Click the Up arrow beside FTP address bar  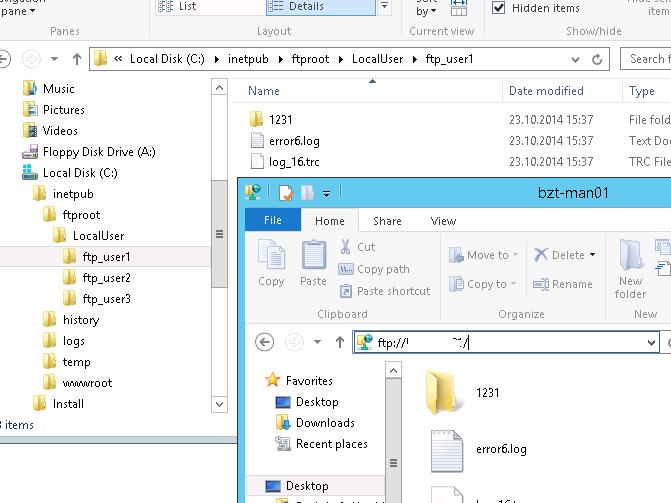[339, 342]
